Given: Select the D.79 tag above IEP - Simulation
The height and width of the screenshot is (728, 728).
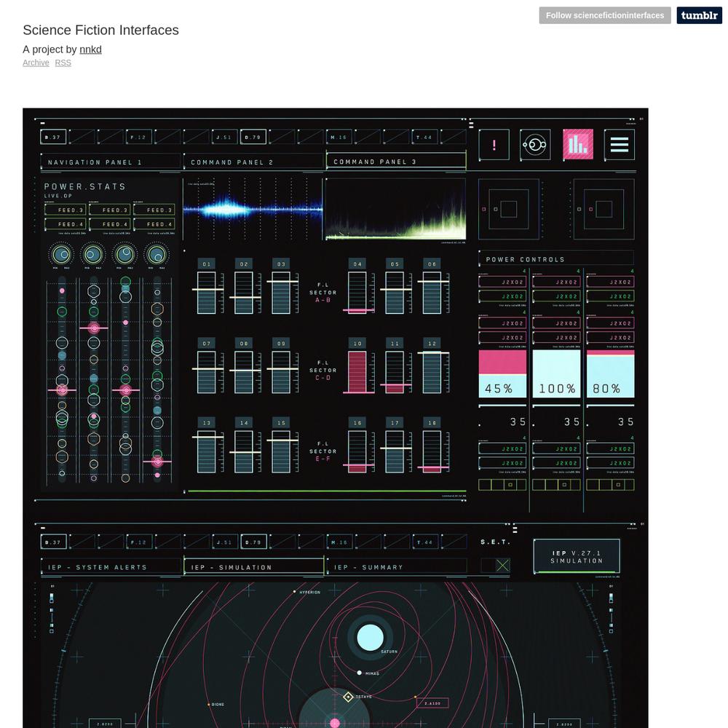Looking at the screenshot, I should [253, 542].
